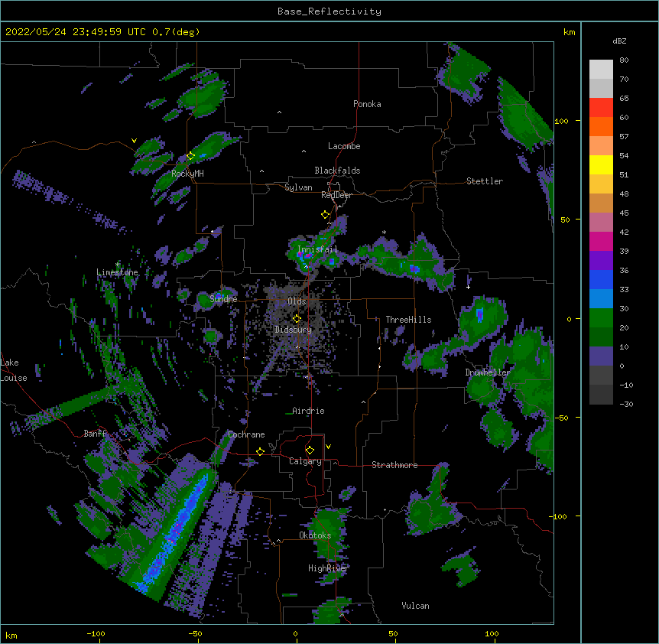Select the blue 33-36 dBZ legend swatch

[601, 279]
